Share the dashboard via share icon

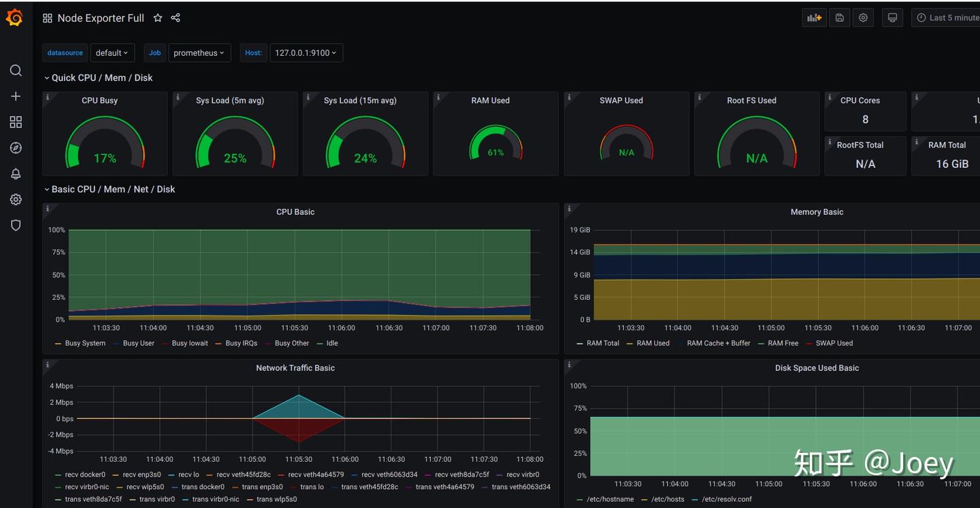(176, 18)
